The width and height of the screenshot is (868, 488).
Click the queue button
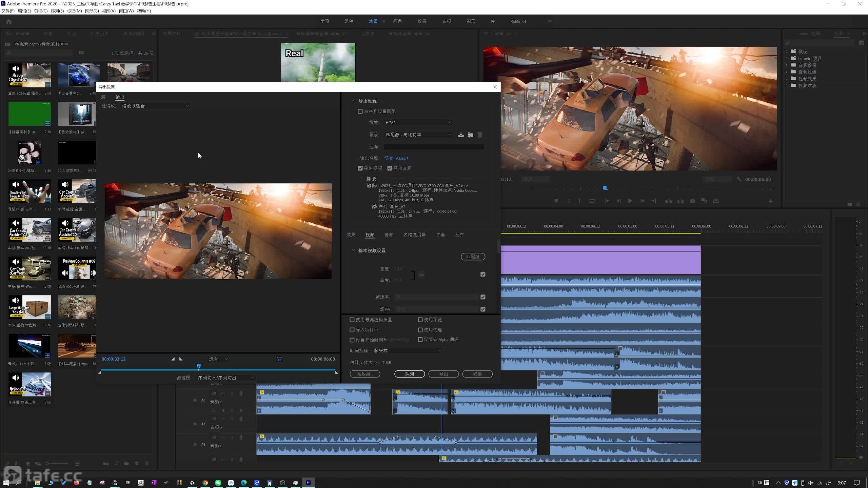coord(409,374)
